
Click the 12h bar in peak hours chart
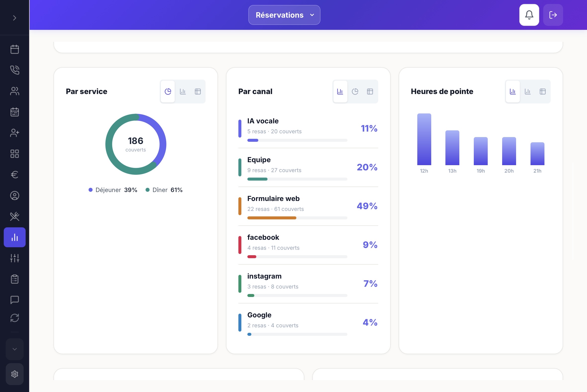[424, 139]
